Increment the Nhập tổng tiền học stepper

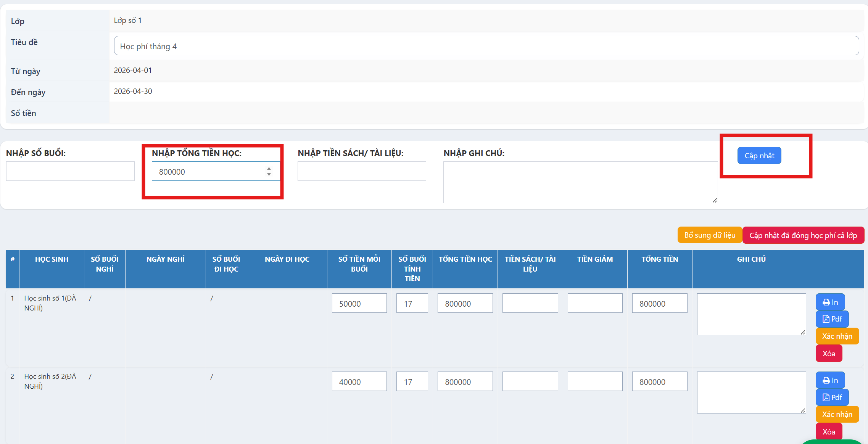tap(269, 169)
